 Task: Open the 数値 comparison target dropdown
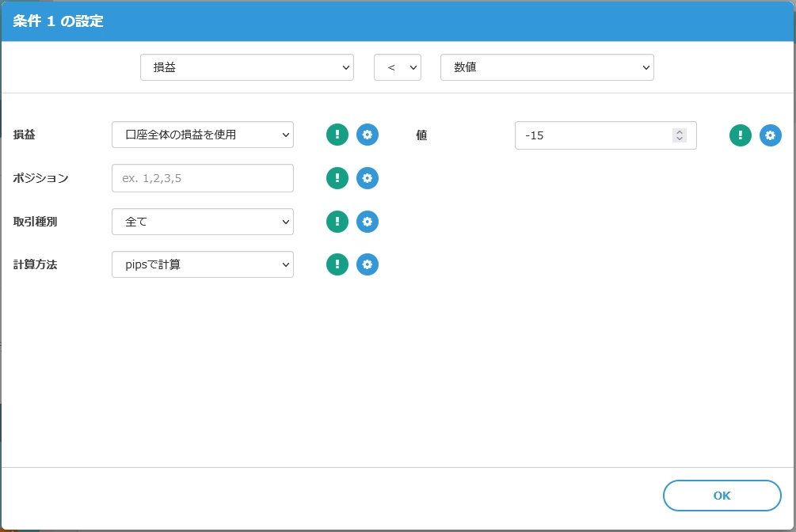click(x=547, y=67)
